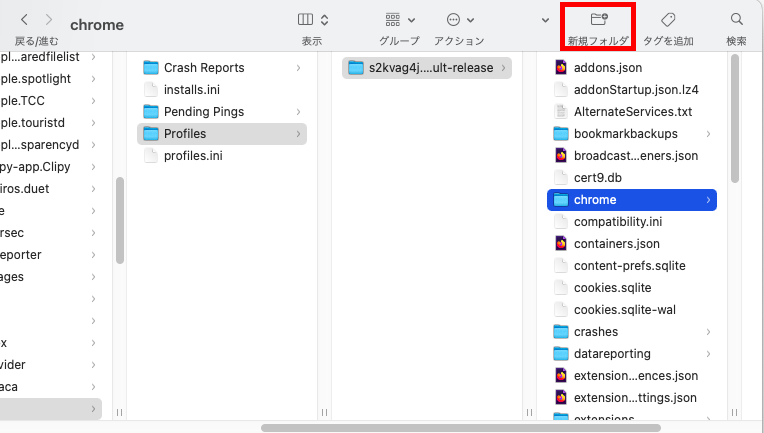Select the chrome folder row
This screenshot has height=433, width=764.
[x=632, y=200]
